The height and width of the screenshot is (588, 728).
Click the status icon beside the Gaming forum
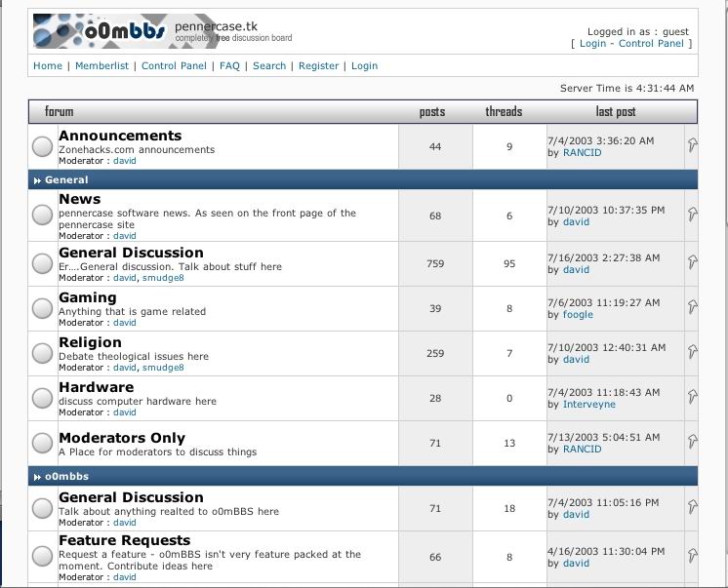(x=42, y=309)
